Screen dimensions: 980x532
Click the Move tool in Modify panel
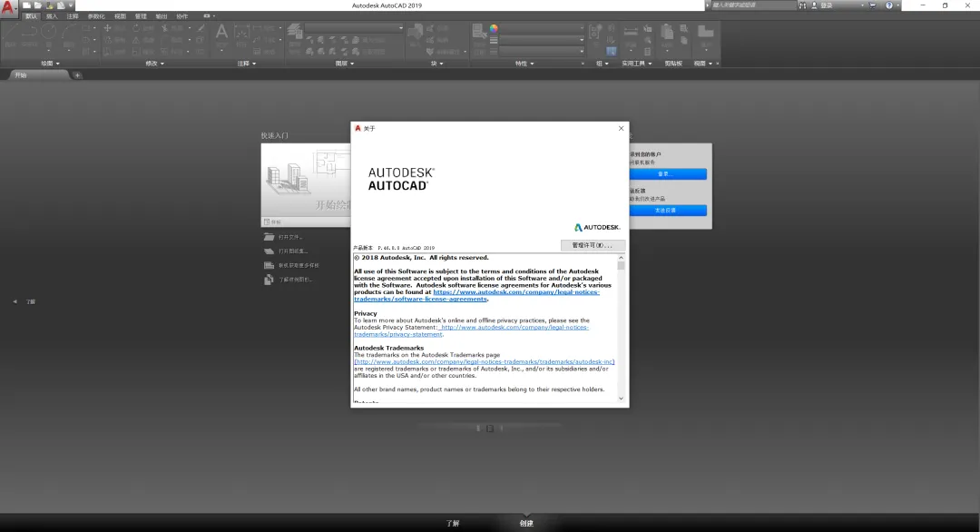coord(108,28)
